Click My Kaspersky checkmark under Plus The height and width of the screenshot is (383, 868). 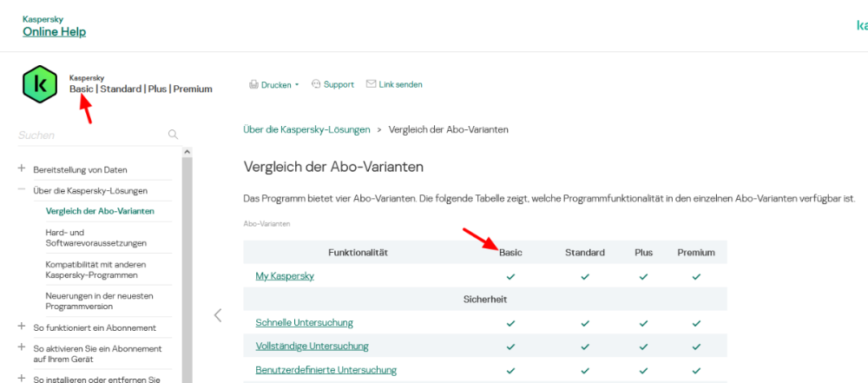click(x=643, y=276)
